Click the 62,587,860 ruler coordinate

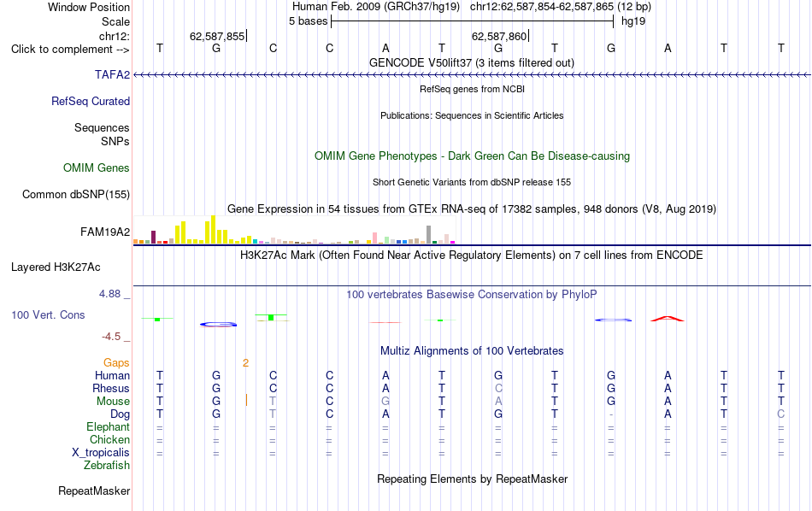[499, 36]
